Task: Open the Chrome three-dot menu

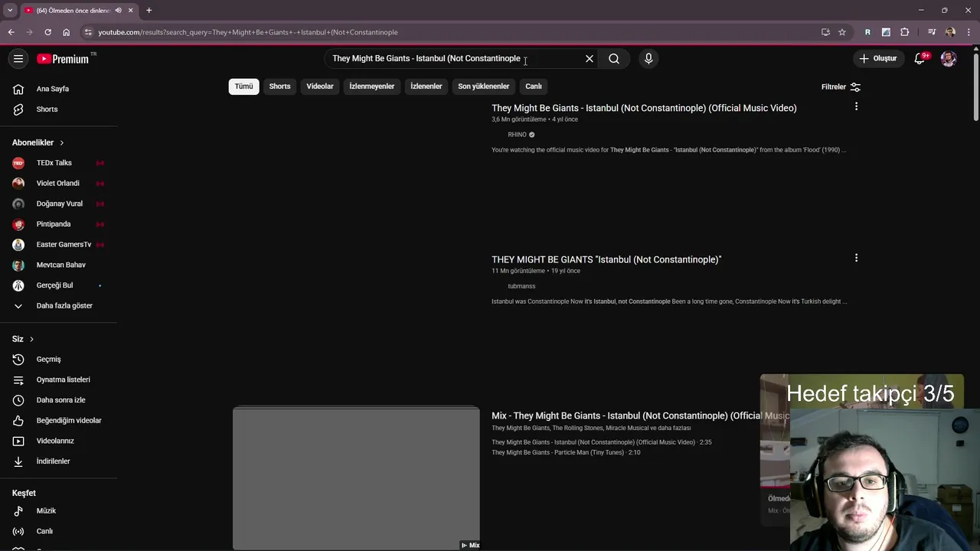Action: tap(968, 32)
